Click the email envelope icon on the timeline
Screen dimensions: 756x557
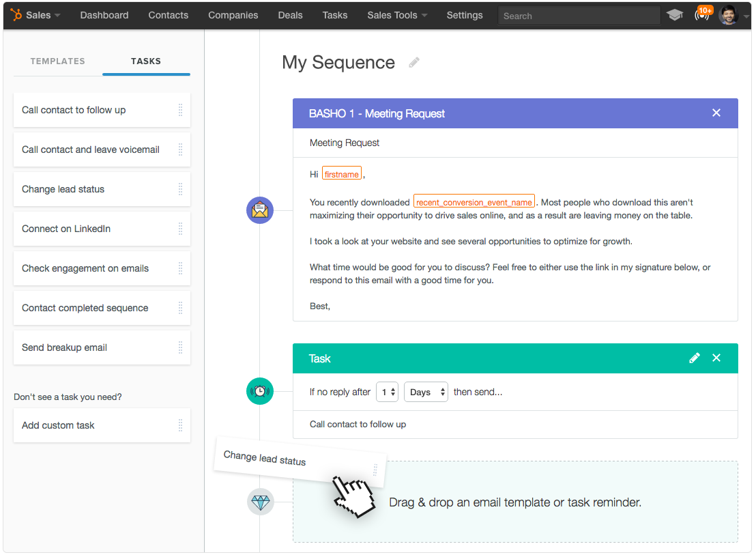(260, 210)
